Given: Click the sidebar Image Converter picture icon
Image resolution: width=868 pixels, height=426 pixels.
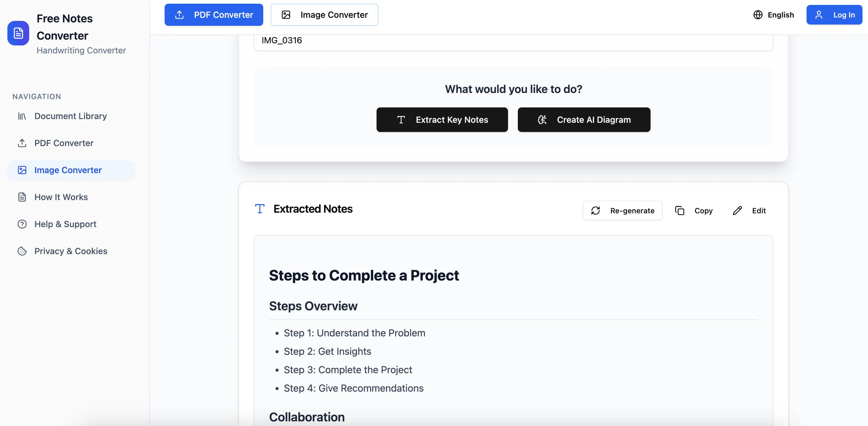Looking at the screenshot, I should pyautogui.click(x=22, y=170).
